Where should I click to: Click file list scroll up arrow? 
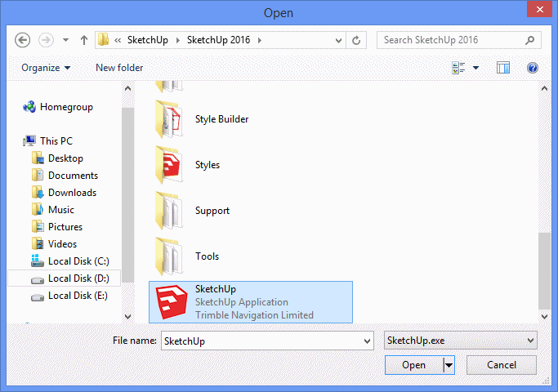tap(544, 88)
